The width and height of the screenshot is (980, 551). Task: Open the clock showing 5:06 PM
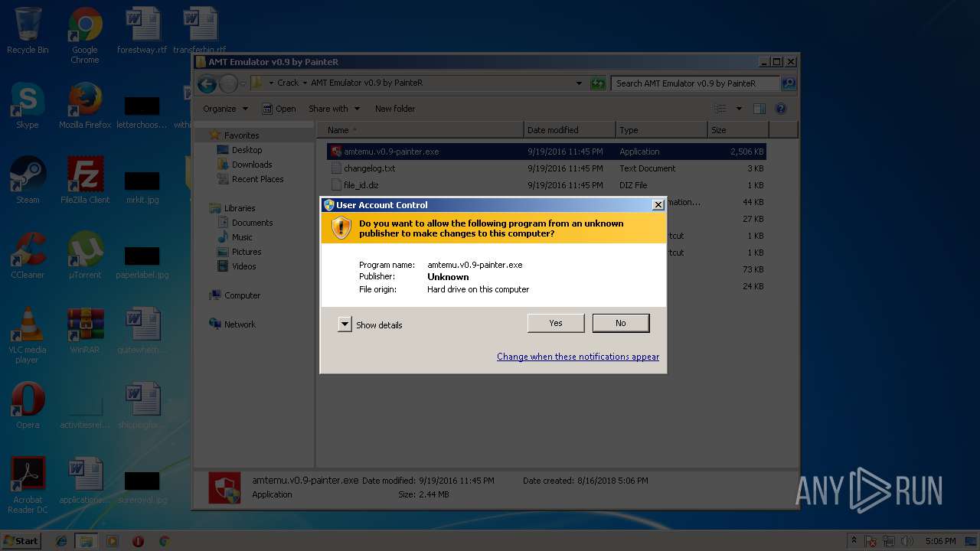click(x=940, y=541)
